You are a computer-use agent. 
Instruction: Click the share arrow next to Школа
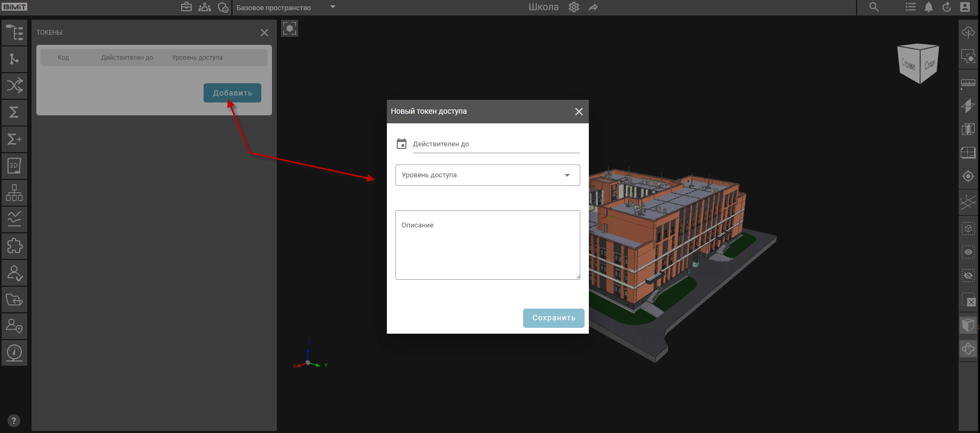pos(593,7)
